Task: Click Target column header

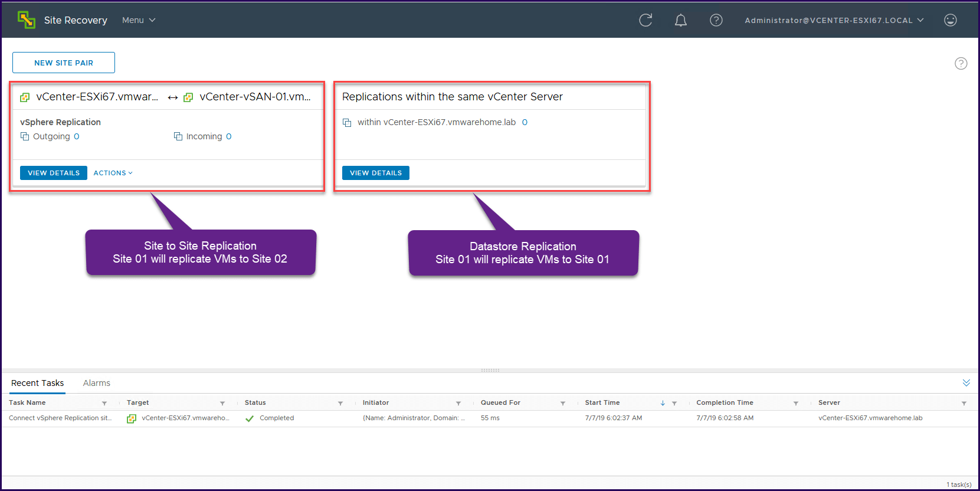Action: click(137, 402)
